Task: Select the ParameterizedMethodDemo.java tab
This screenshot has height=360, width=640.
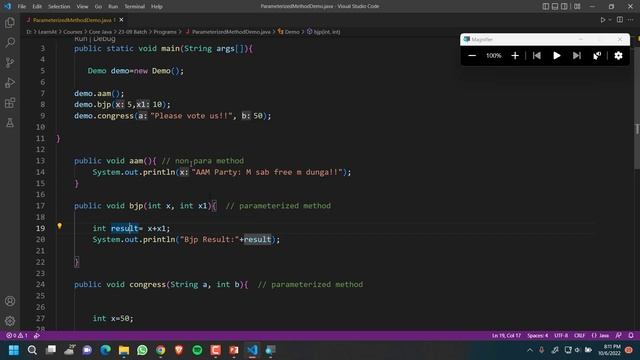Action: (x=73, y=20)
